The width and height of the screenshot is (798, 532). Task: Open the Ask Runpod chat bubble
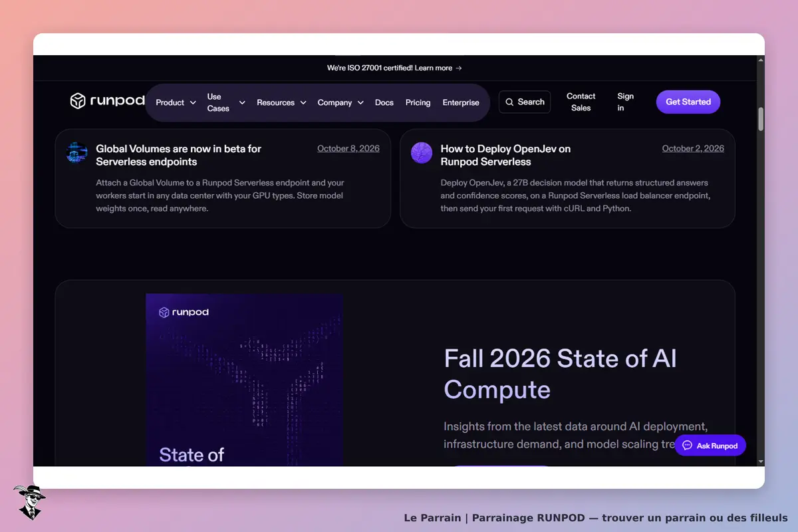(x=710, y=446)
